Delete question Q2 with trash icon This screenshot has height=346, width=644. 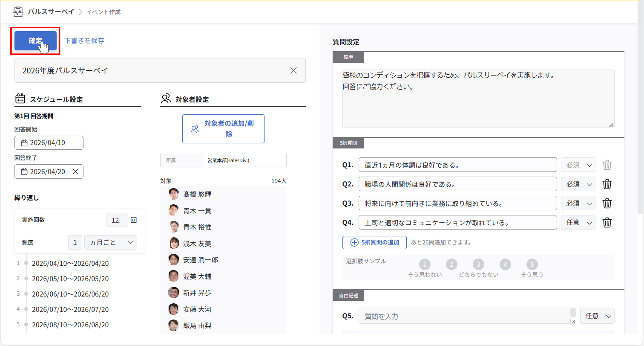coord(607,184)
